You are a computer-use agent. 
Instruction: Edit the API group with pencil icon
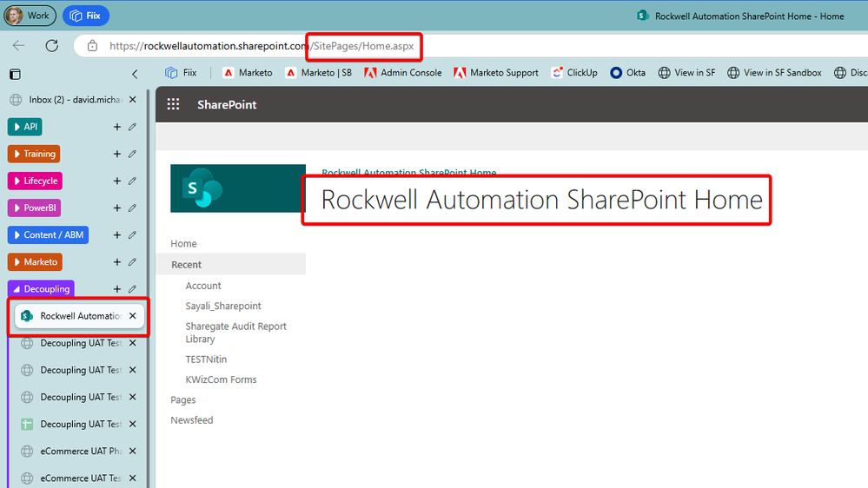pyautogui.click(x=132, y=127)
